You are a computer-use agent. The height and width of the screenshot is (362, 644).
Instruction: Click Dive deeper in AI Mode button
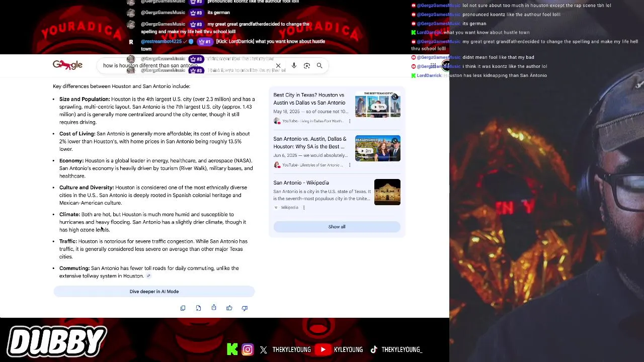pos(154,292)
